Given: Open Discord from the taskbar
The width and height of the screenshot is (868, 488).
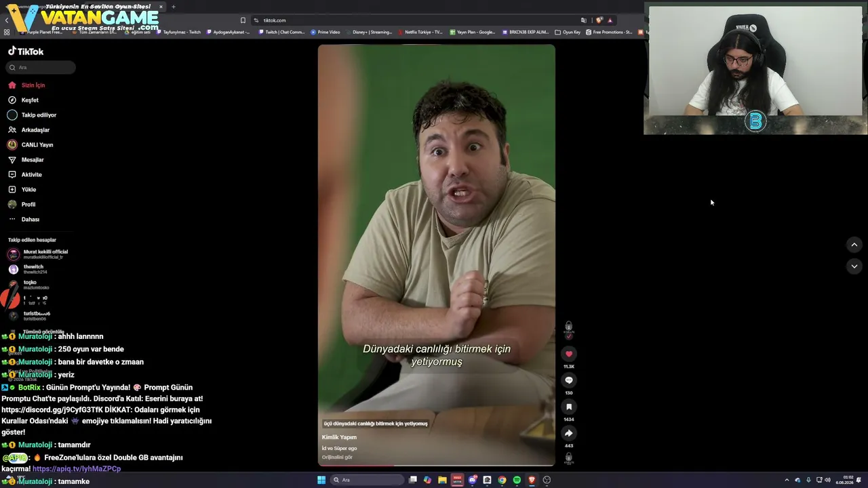Looking at the screenshot, I should [x=472, y=480].
